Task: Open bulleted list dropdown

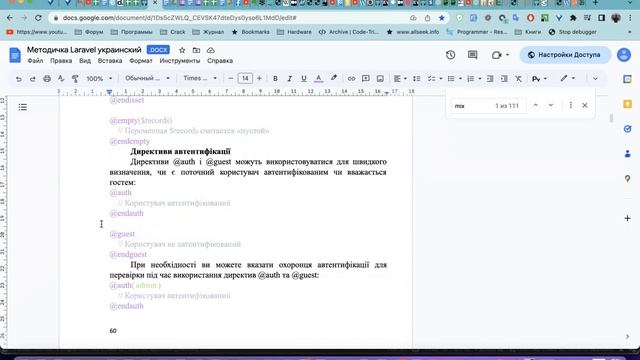Action: coord(454,78)
